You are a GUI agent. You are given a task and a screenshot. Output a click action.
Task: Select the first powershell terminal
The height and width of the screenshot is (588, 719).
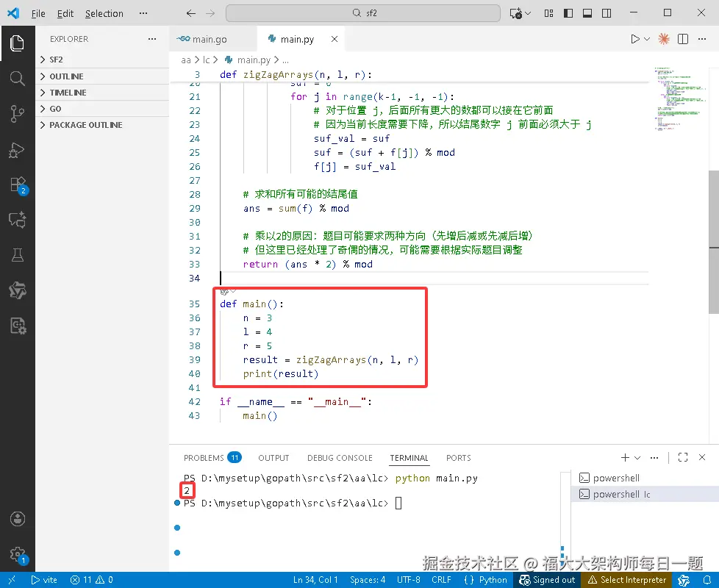[645, 478]
